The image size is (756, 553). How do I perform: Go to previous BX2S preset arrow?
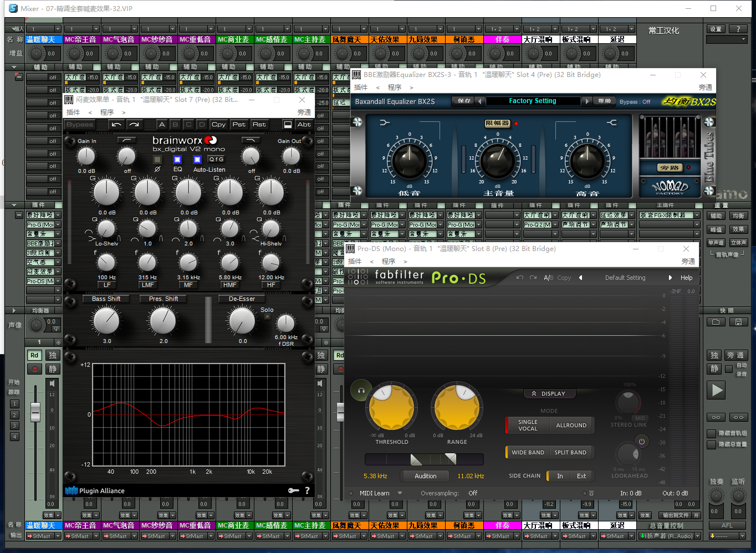point(480,101)
